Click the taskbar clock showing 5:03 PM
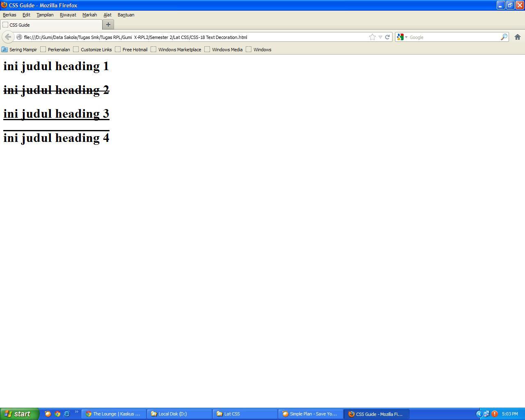The image size is (525, 420). (x=510, y=414)
